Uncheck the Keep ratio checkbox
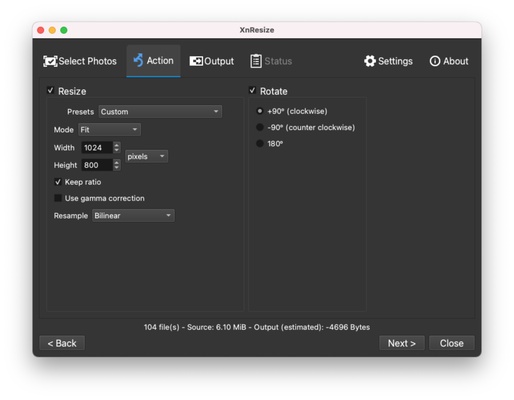The height and width of the screenshot is (400, 514). [58, 182]
